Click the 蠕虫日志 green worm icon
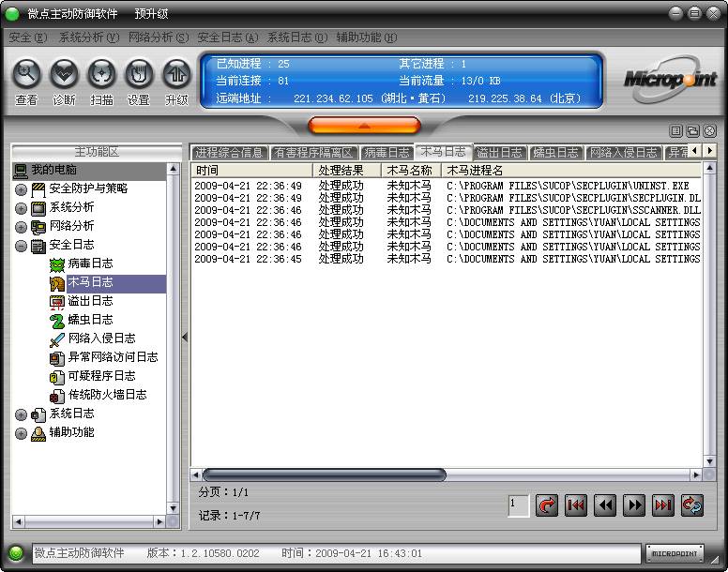The image size is (728, 572). pos(56,321)
